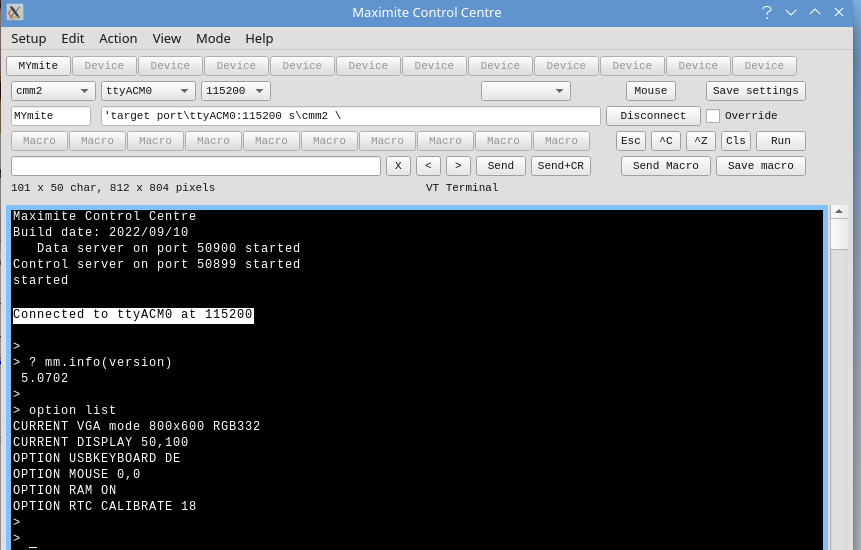Open the Setup menu
This screenshot has height=550, width=861.
[28, 38]
